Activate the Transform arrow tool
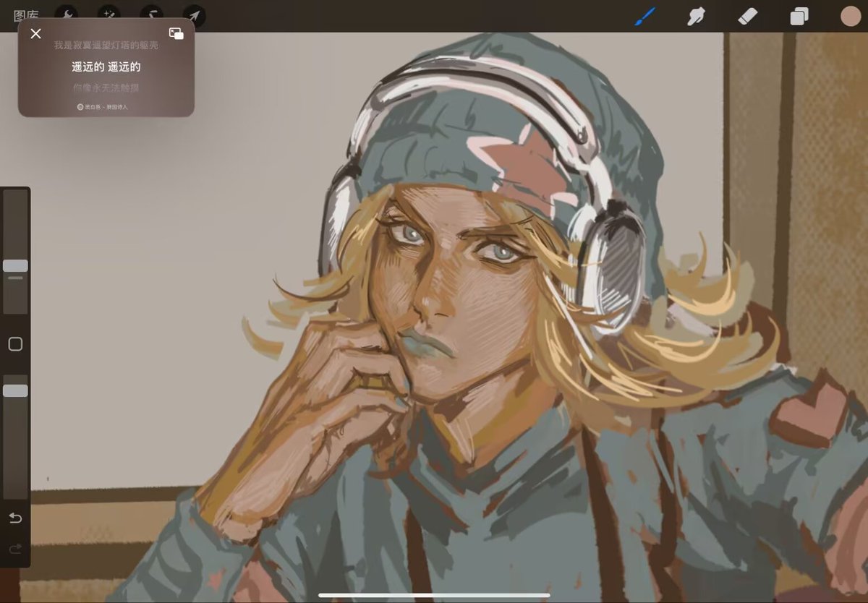Viewport: 868px width, 603px height. [194, 16]
